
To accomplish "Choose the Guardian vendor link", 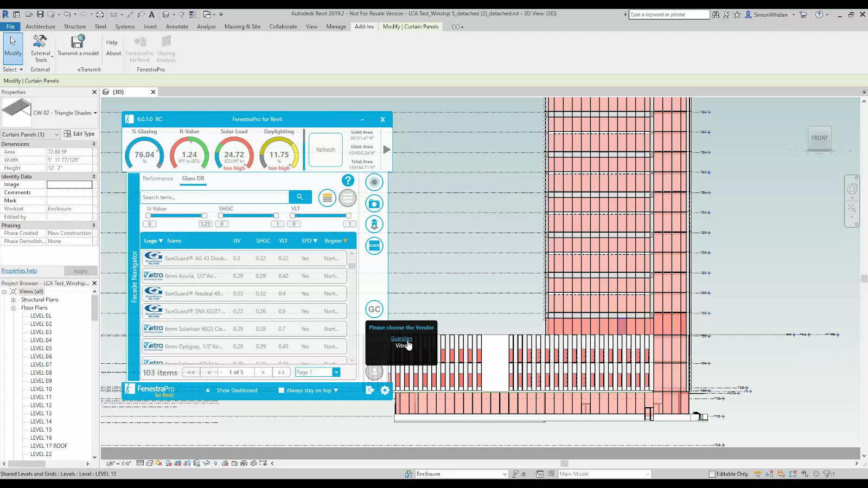I will point(401,338).
